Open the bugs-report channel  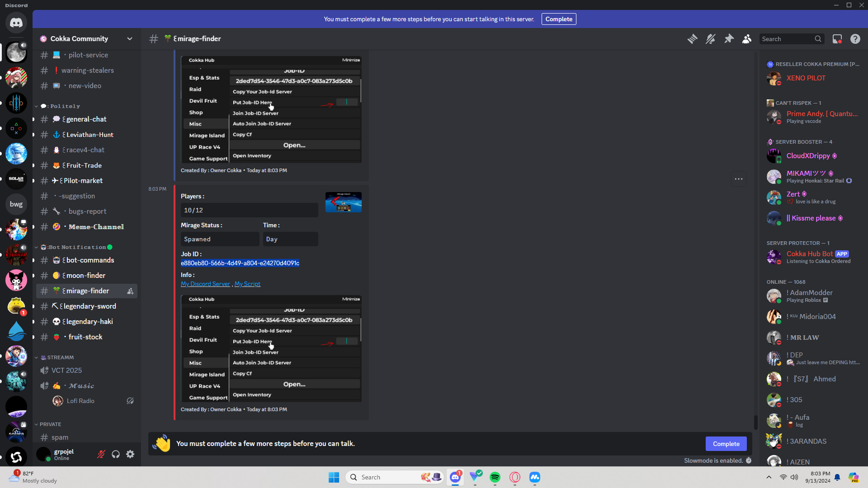click(x=87, y=211)
